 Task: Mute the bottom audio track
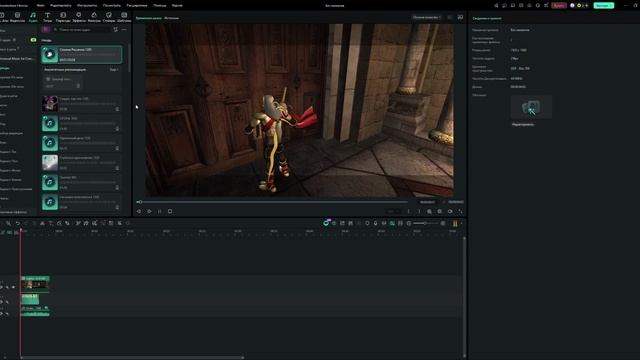click(x=7, y=314)
